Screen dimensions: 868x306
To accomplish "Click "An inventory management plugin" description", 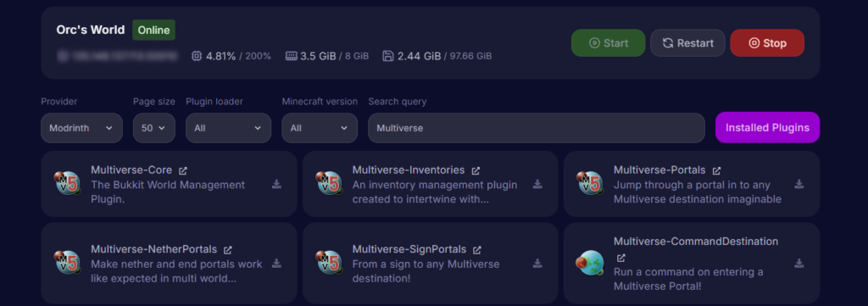I will (435, 192).
